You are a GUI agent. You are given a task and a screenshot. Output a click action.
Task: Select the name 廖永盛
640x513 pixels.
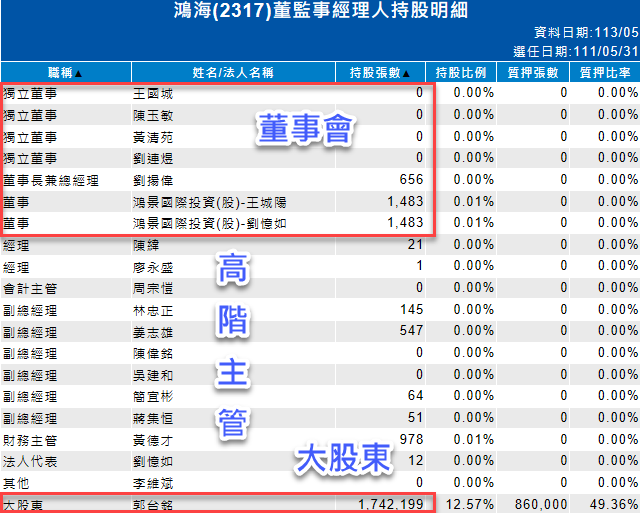153,268
